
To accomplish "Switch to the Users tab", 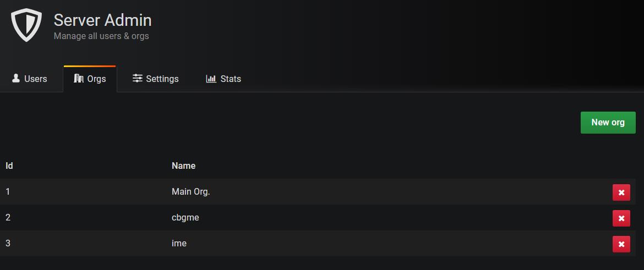I will pyautogui.click(x=30, y=79).
